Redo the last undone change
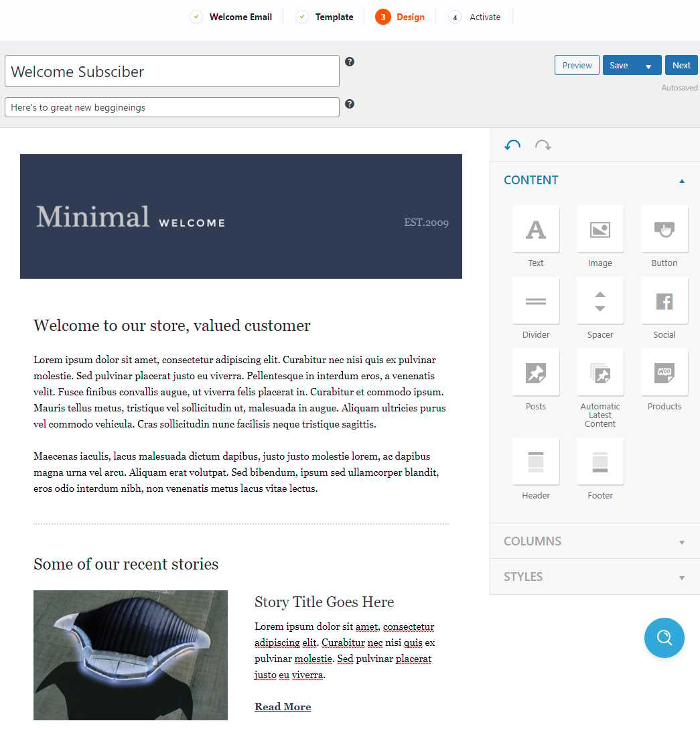 point(543,145)
